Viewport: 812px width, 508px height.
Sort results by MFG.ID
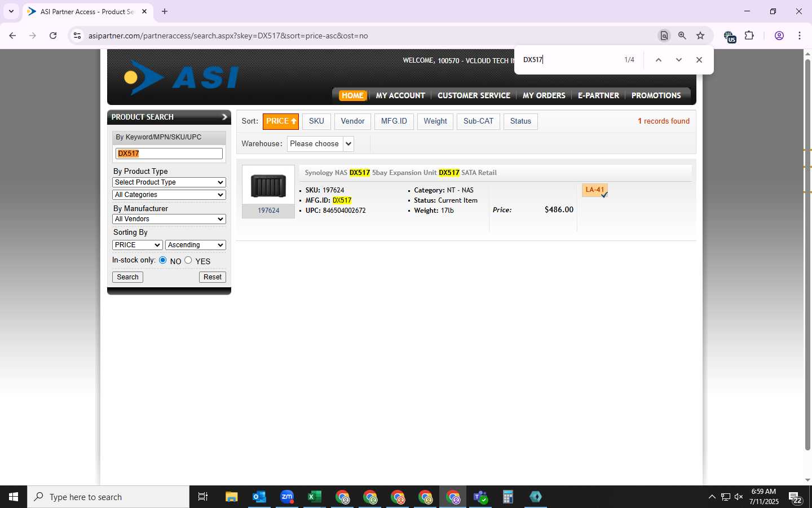pyautogui.click(x=394, y=121)
